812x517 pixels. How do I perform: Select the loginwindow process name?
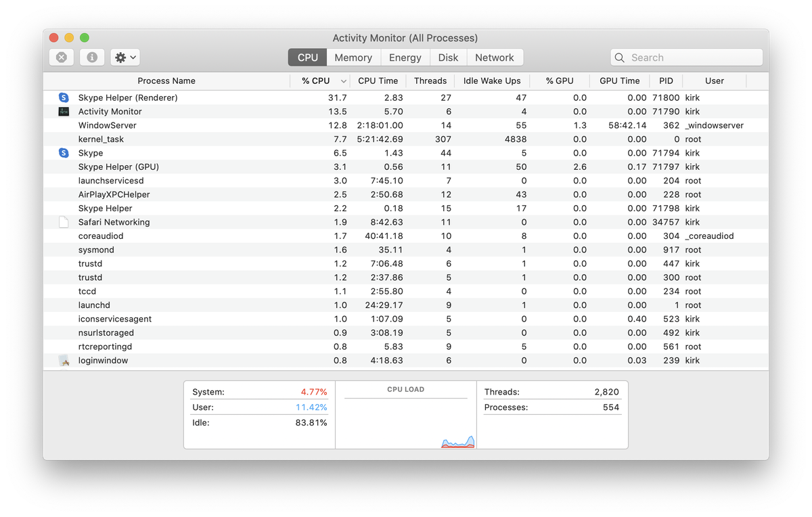(x=103, y=361)
